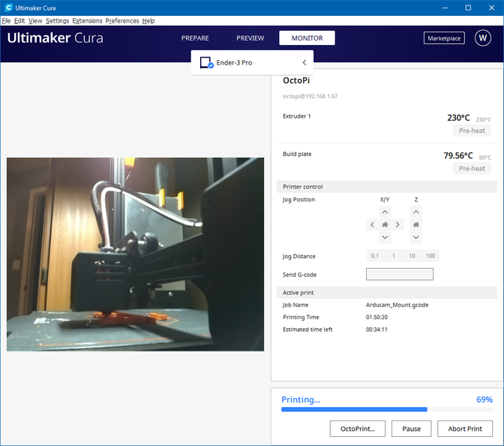Open the View menu
Image resolution: width=504 pixels, height=446 pixels.
point(35,21)
